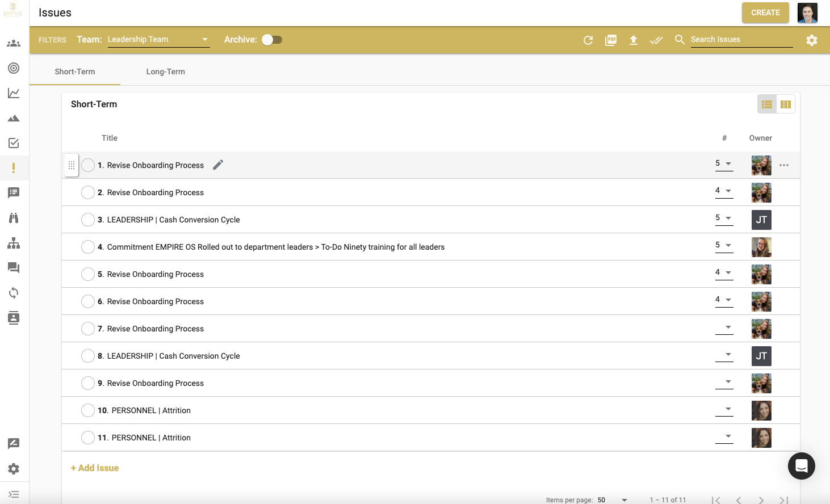Open issues settings gear in gold toolbar

coord(812,40)
